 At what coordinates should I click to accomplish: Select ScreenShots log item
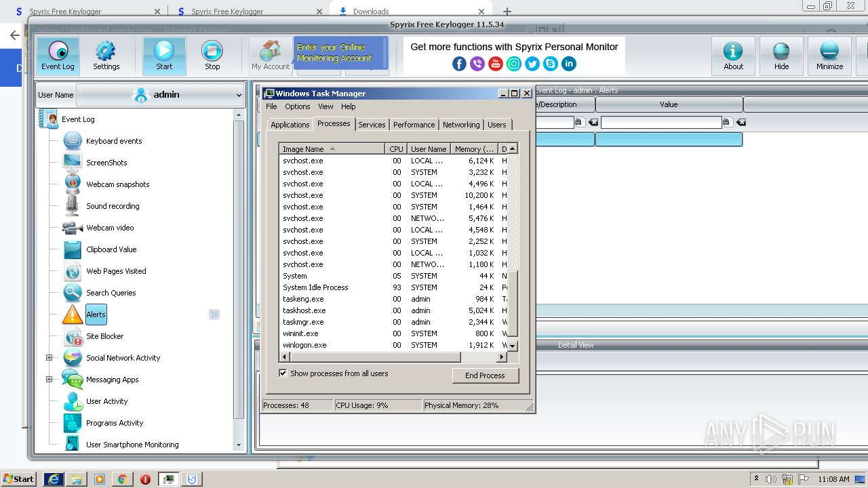point(106,163)
